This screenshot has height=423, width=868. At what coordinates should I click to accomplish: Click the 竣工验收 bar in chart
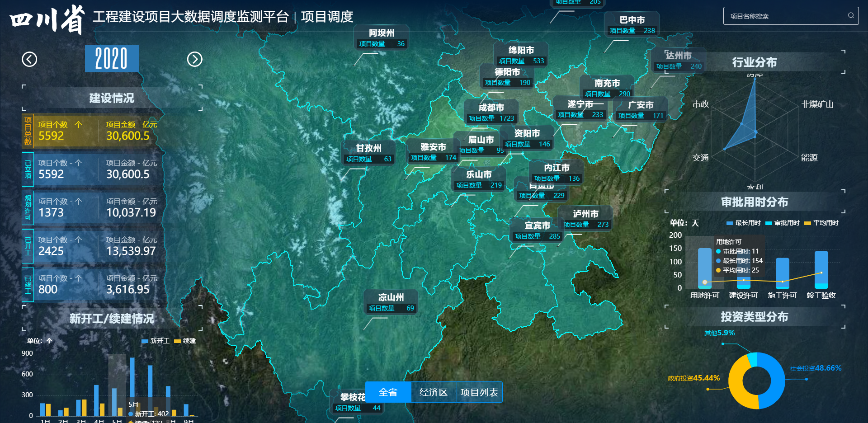821,269
